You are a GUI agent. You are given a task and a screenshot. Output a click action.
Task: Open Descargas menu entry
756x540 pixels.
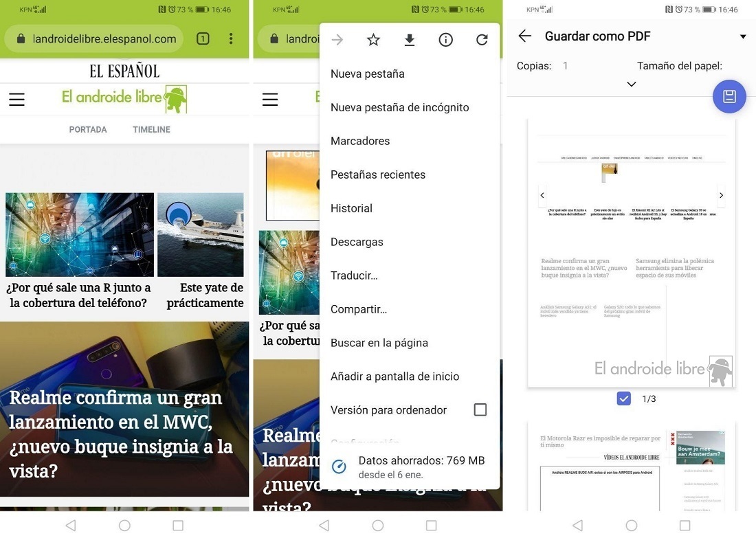click(409, 242)
